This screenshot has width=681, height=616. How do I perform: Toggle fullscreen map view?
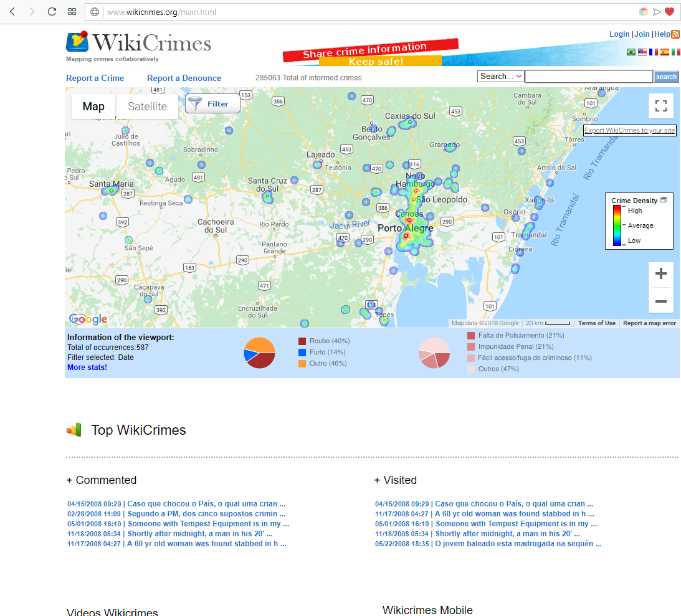coord(660,105)
